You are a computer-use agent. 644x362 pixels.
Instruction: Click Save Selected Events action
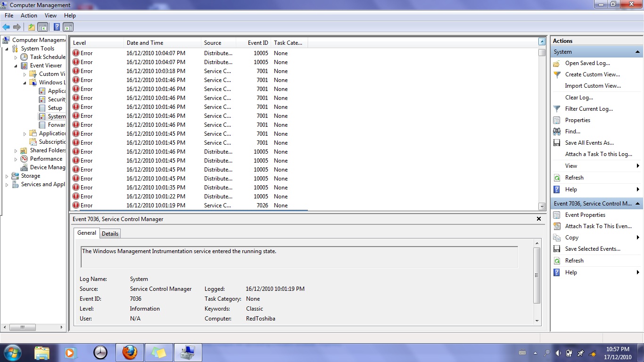coord(593,249)
